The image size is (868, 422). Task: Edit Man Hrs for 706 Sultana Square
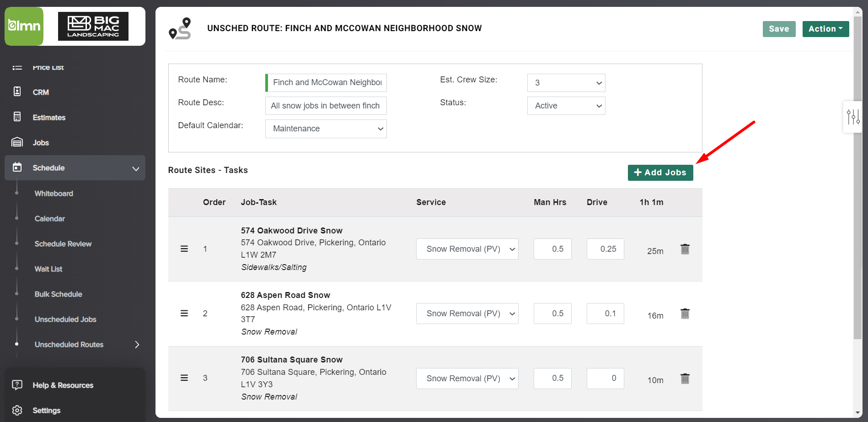click(552, 379)
